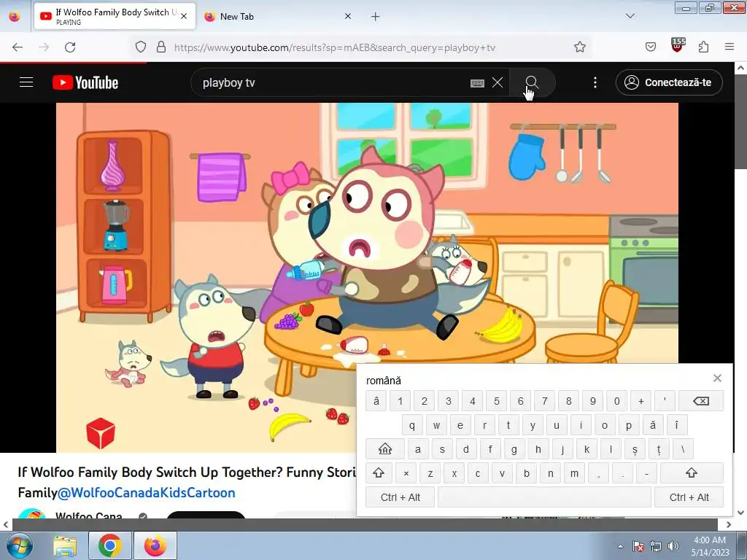Go forward one page in Firefox
This screenshot has height=560, width=747.
pyautogui.click(x=44, y=47)
